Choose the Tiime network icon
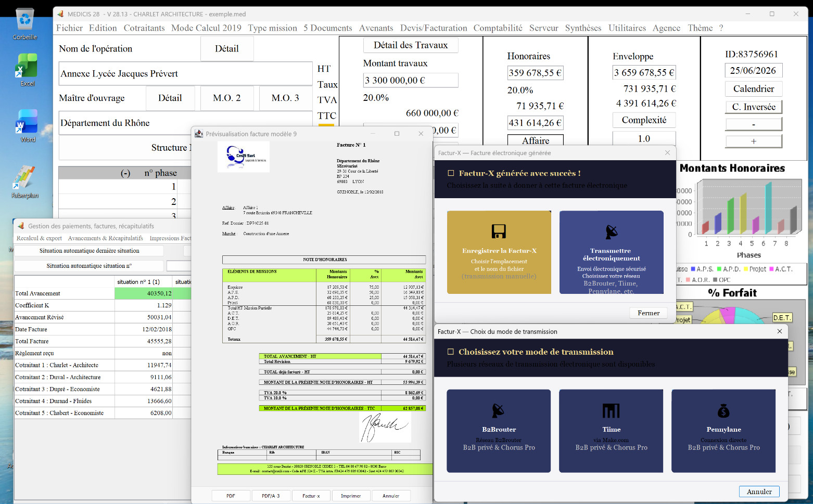 (611, 411)
